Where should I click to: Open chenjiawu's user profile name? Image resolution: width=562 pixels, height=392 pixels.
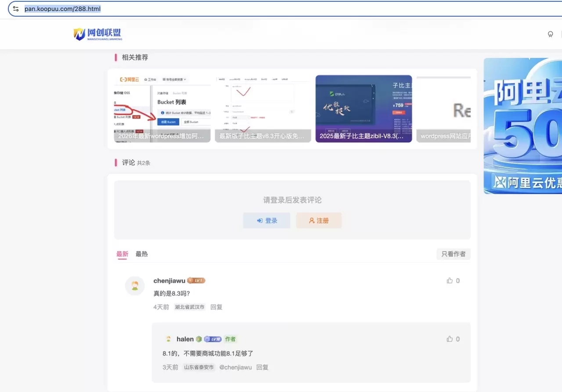(x=169, y=281)
